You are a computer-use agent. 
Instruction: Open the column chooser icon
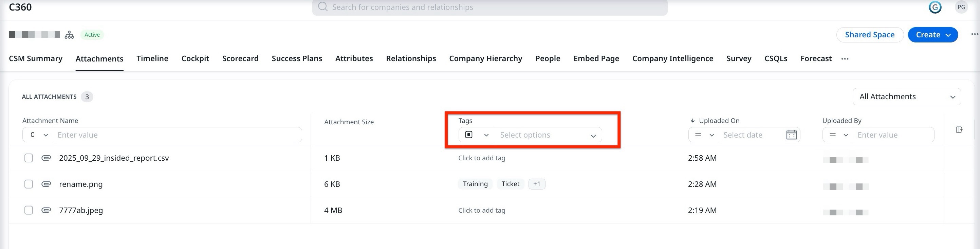[x=959, y=130]
